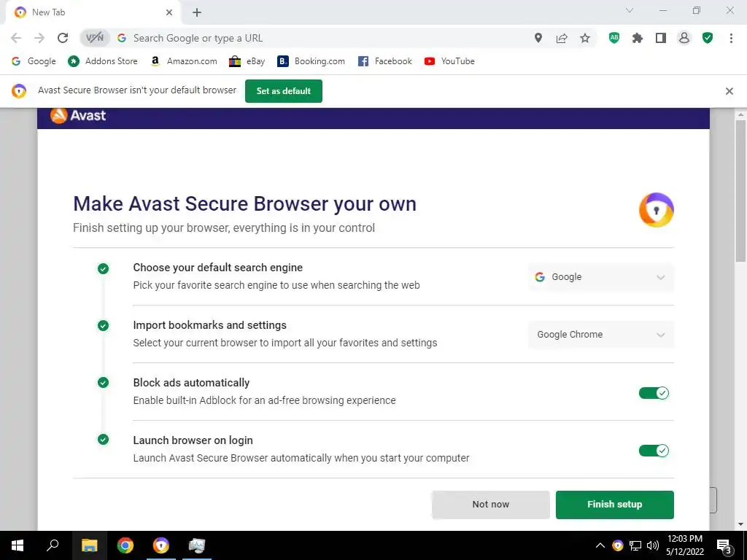Image resolution: width=747 pixels, height=560 pixels.
Task: Open the Google bookmark
Action: [34, 61]
